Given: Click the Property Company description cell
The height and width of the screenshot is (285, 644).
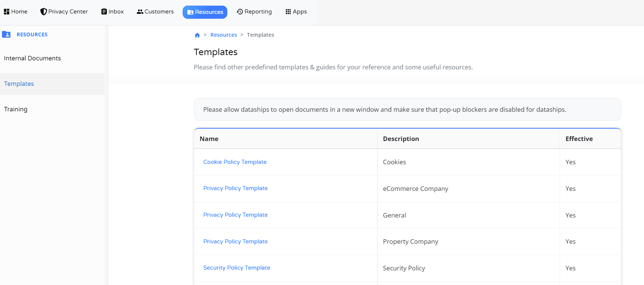Looking at the screenshot, I should pos(468,241).
